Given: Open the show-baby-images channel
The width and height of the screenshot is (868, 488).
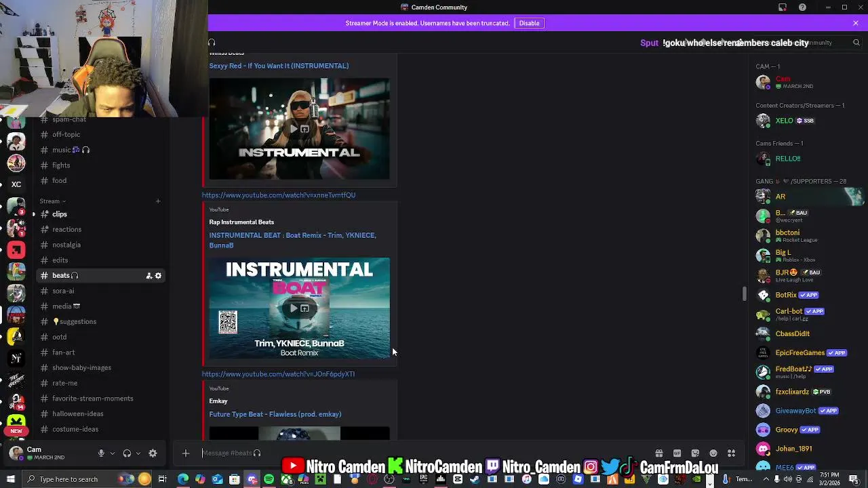Looking at the screenshot, I should click(102, 367).
